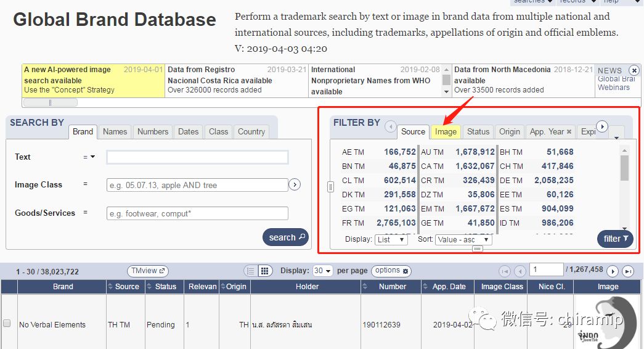Open the Status filter tab
Image resolution: width=644 pixels, height=349 pixels.
(x=478, y=131)
